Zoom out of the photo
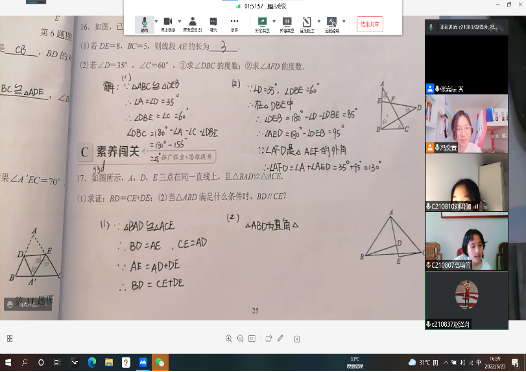 click(x=240, y=338)
